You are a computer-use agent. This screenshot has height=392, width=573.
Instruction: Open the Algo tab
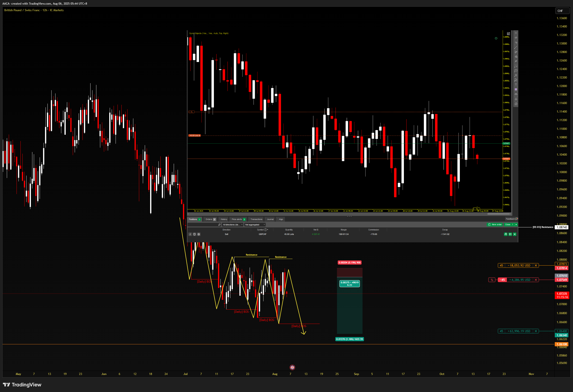click(x=281, y=219)
